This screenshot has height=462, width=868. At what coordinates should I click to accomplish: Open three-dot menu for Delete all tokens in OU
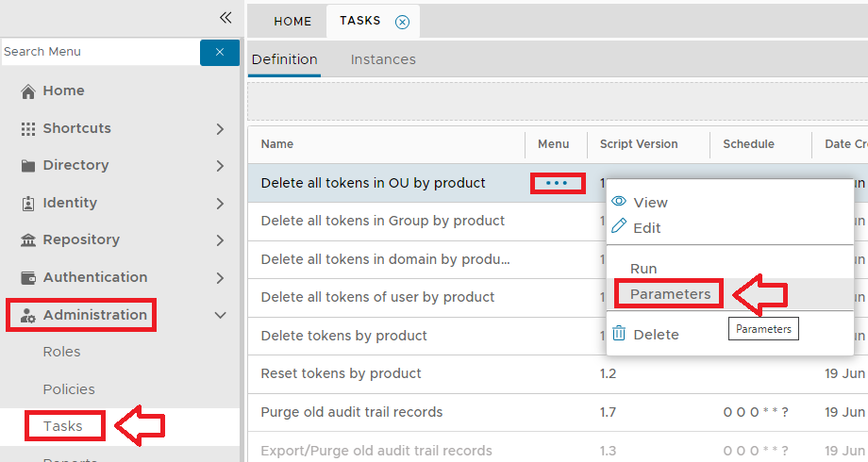(x=557, y=183)
